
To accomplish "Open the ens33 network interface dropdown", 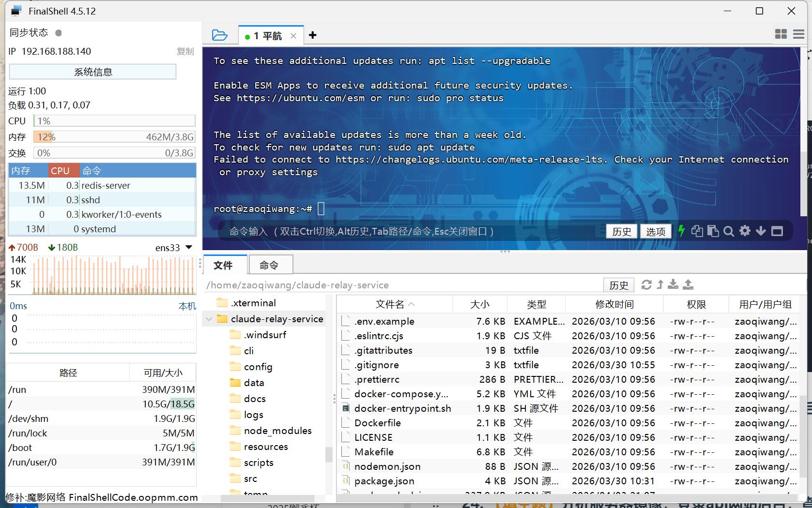I will point(189,248).
